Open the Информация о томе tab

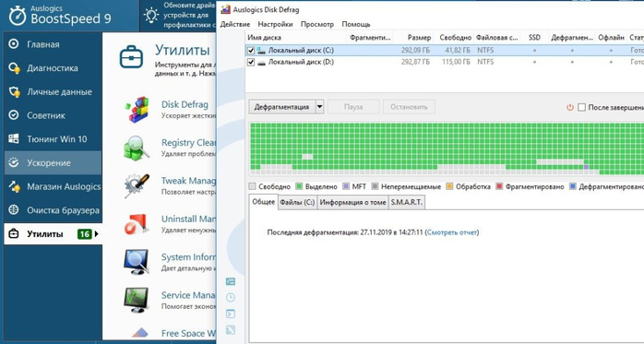point(352,202)
